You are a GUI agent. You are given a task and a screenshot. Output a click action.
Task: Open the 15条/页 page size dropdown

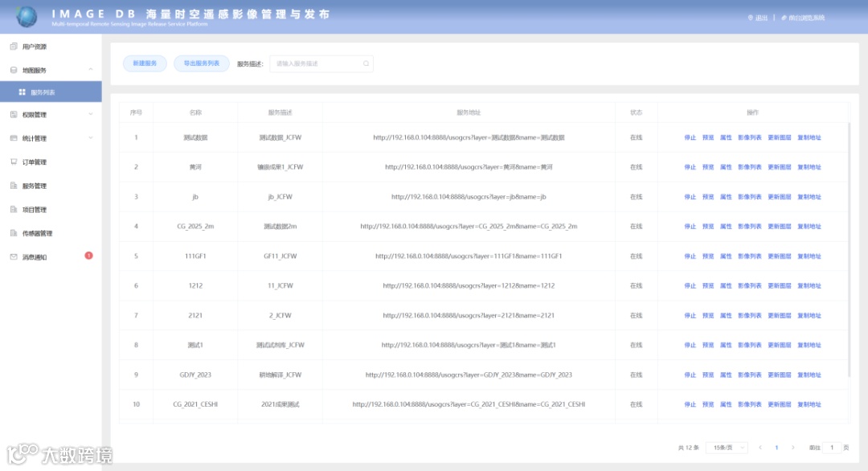point(727,447)
